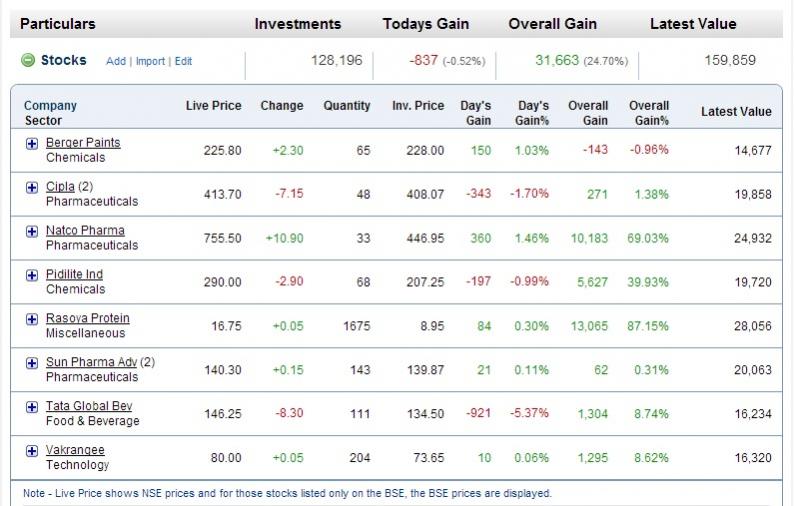Sort by Inv. Price column header
Image resolution: width=795 pixels, height=506 pixels.
[418, 105]
